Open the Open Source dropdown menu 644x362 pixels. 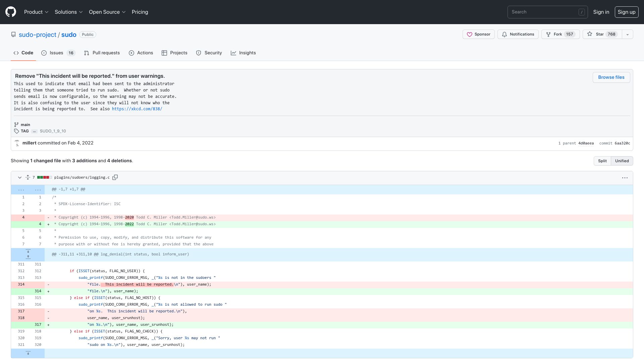pos(107,12)
